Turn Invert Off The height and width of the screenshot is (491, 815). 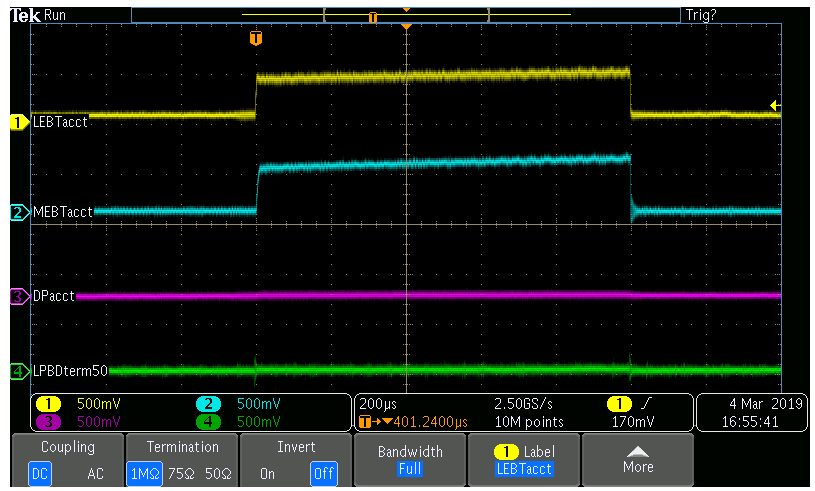click(x=323, y=473)
